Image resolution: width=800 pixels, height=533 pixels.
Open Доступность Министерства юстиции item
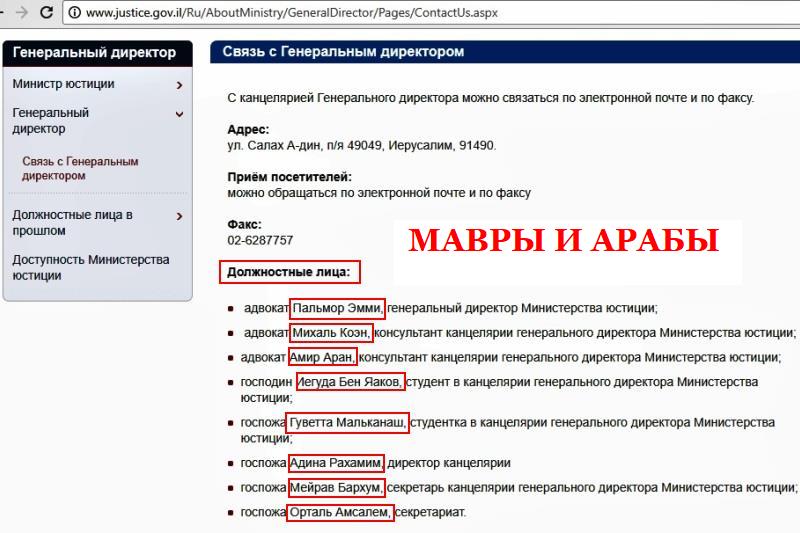point(91,267)
